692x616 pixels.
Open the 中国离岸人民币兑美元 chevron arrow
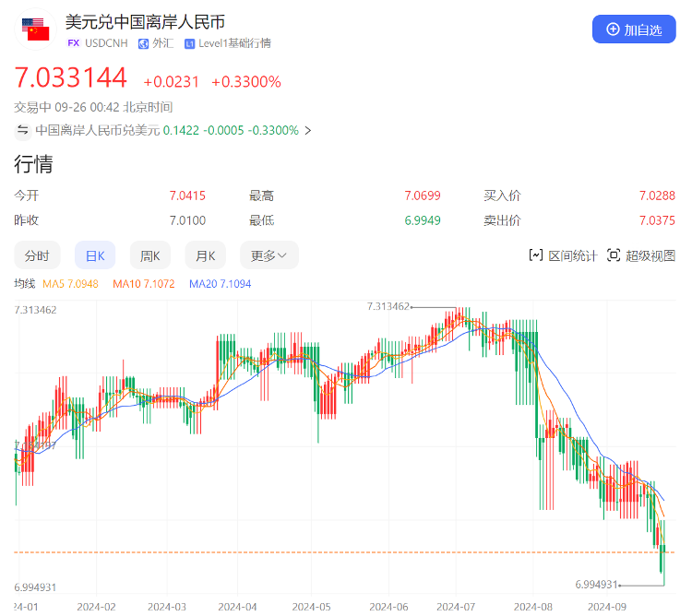point(308,131)
